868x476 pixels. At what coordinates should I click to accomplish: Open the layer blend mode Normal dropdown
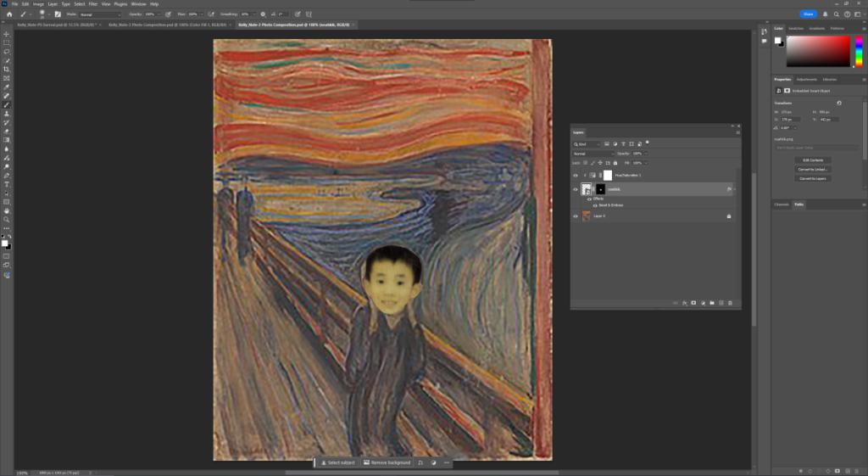click(593, 154)
